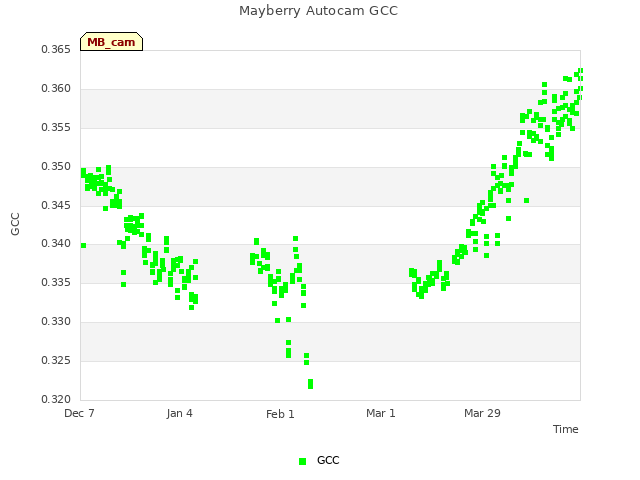
Task: Click the 0.320 y-axis tick label
Action: coord(56,399)
